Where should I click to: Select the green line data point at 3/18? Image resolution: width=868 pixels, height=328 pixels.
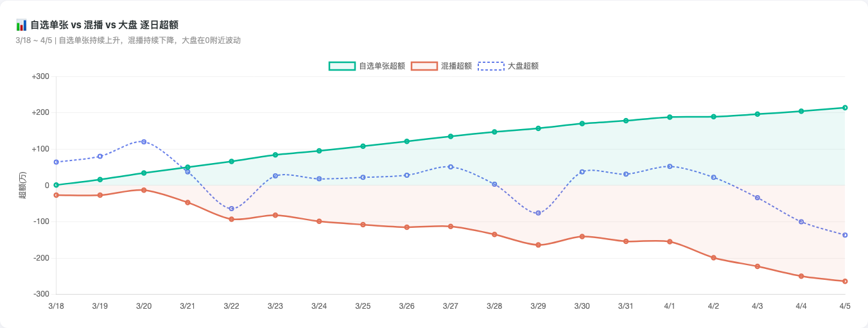tap(56, 185)
